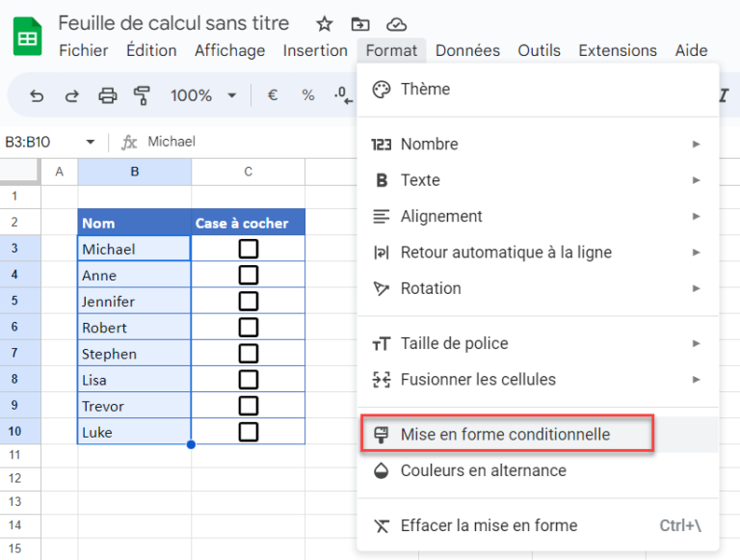Screen dimensions: 740x560
Task: Check the checkbox next to Michael
Action: coord(249,250)
